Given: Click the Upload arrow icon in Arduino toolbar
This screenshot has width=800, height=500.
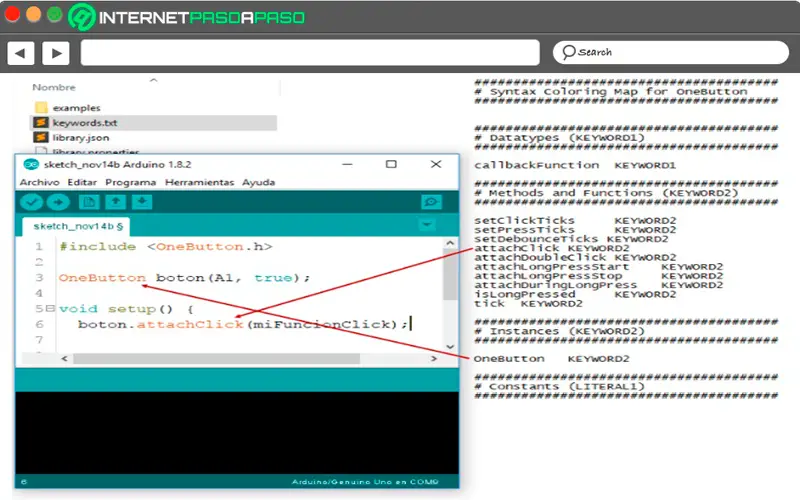Looking at the screenshot, I should (58, 203).
